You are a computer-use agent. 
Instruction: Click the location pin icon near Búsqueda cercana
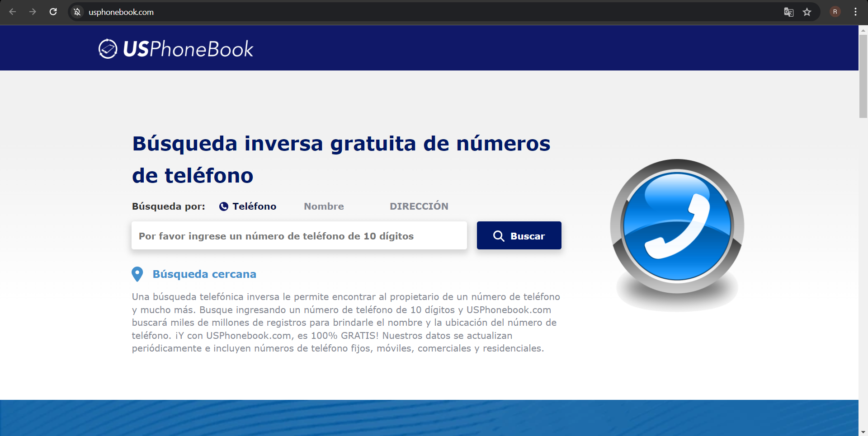[137, 274]
